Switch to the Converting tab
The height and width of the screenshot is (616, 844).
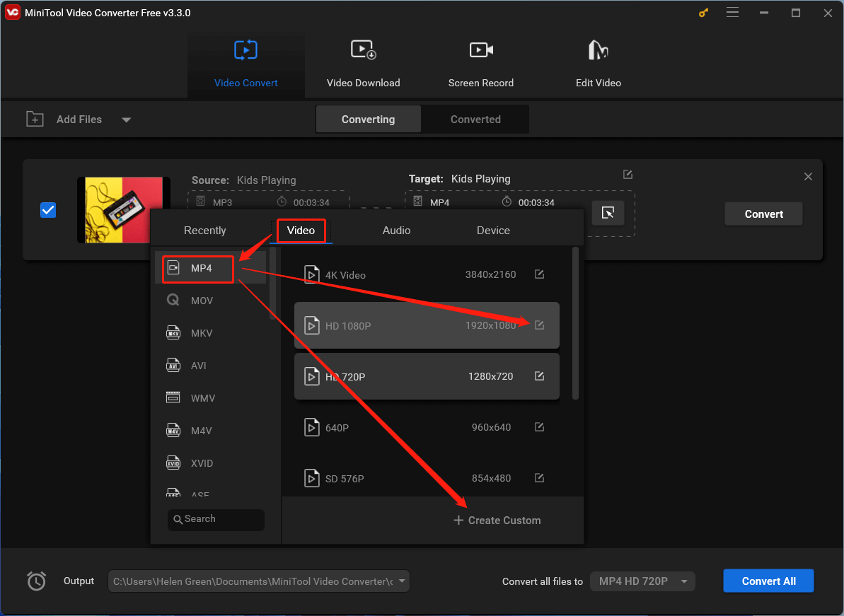tap(368, 119)
